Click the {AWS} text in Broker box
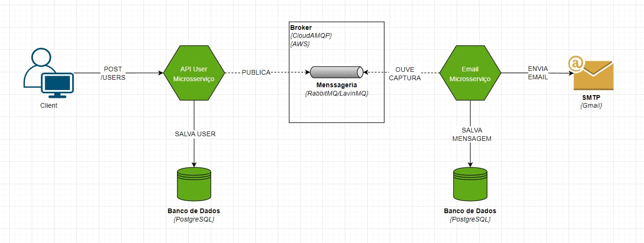Screen dimensions: 644x243 point(300,44)
